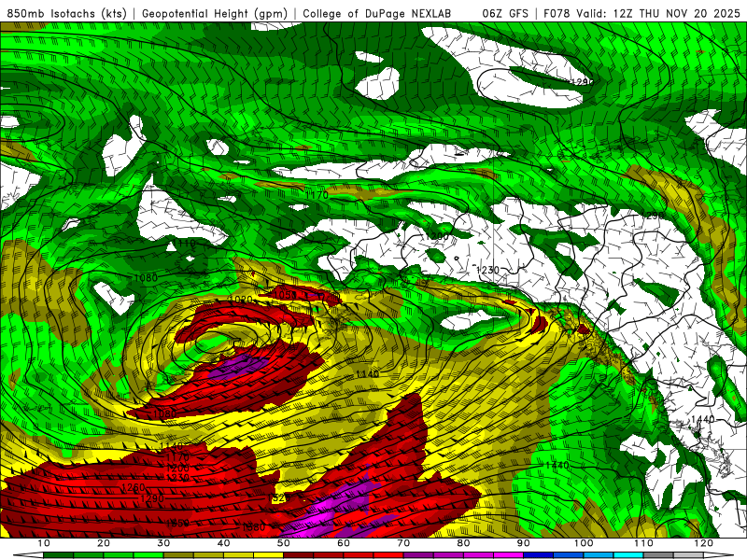Click the bright magenta swatch just left of 90
This screenshot has width=747, height=560.
click(x=508, y=555)
